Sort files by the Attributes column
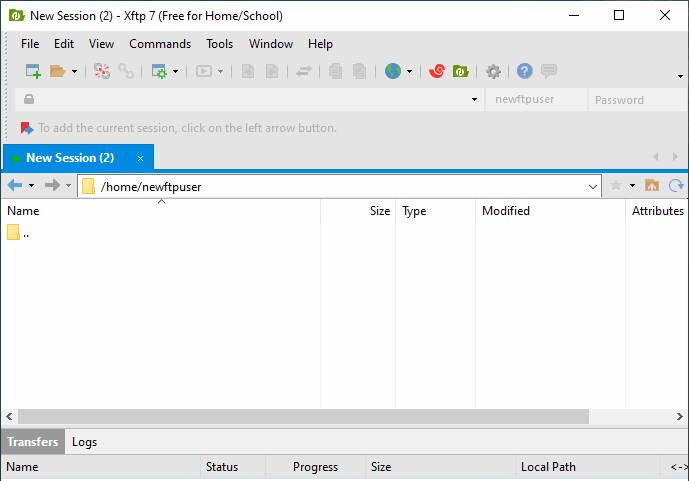The image size is (689, 481). pyautogui.click(x=657, y=211)
